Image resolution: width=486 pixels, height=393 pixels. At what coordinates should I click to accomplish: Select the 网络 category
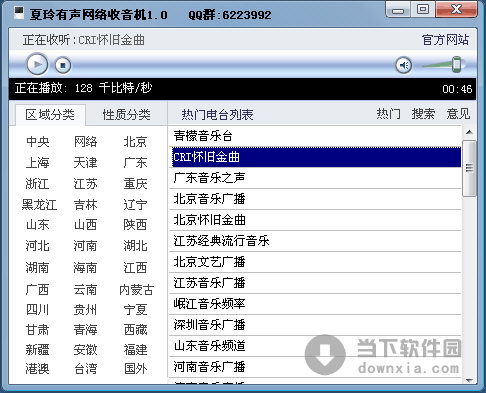point(85,142)
